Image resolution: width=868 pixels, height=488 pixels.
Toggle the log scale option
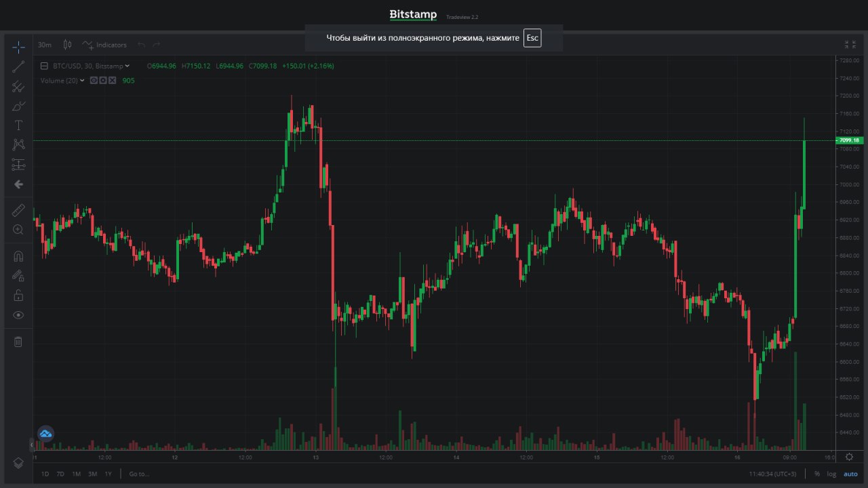pos(831,474)
